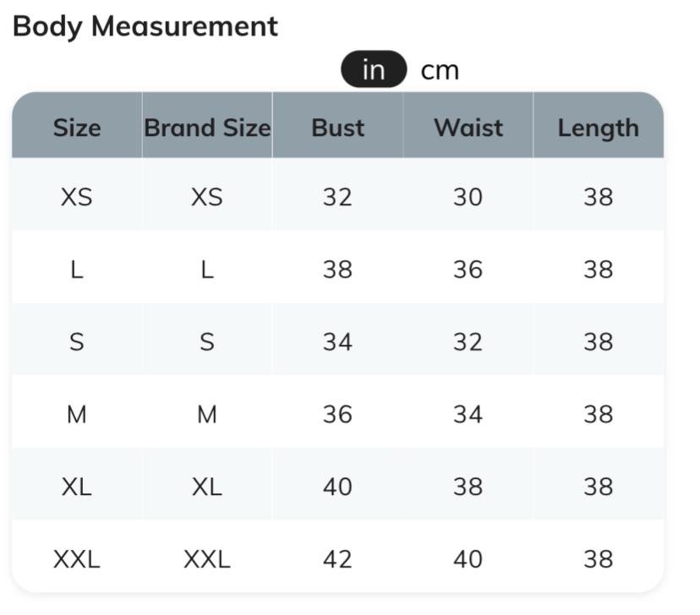Image resolution: width=700 pixels, height=615 pixels.
Task: Select the S size row
Action: pyautogui.click(x=77, y=342)
